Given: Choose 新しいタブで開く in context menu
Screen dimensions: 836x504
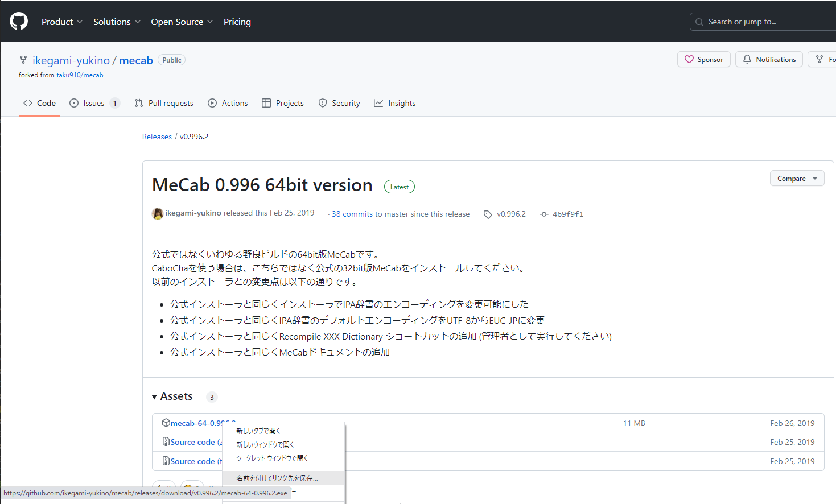Looking at the screenshot, I should tap(283, 431).
